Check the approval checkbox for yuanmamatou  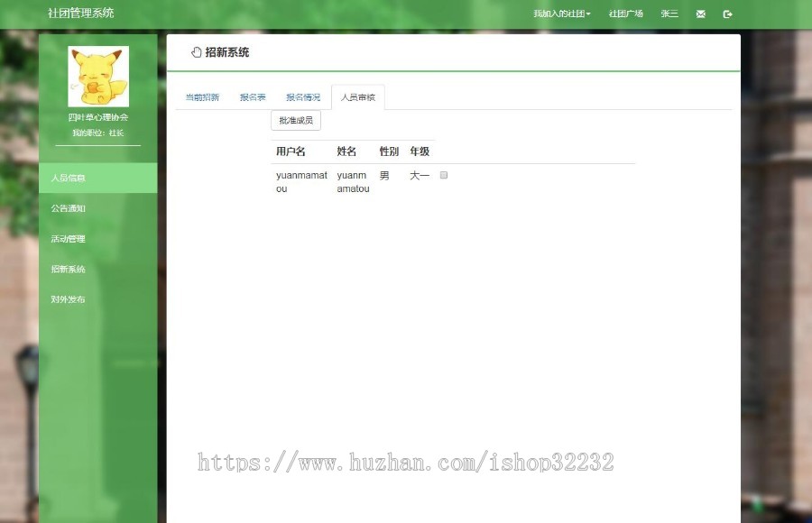(442, 175)
